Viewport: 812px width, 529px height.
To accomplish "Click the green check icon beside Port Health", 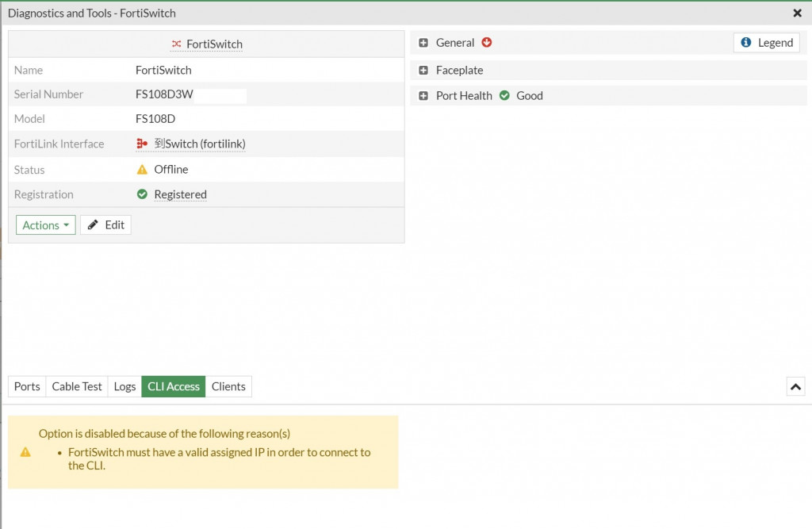I will pos(504,95).
